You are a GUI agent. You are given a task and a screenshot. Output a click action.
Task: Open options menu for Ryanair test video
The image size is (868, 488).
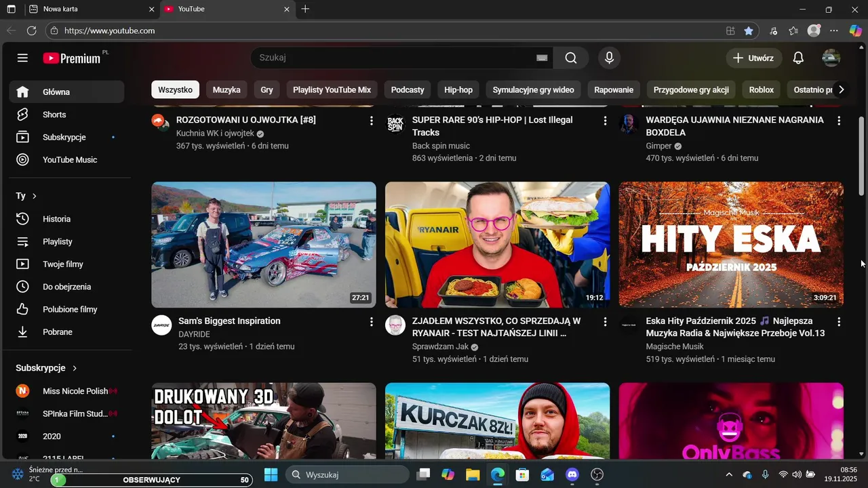(605, 322)
